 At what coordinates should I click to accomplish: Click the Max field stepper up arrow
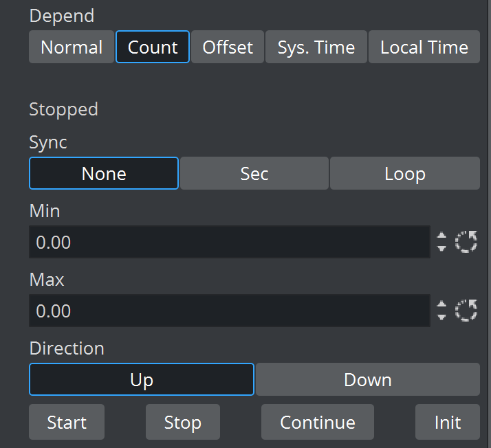tap(441, 305)
